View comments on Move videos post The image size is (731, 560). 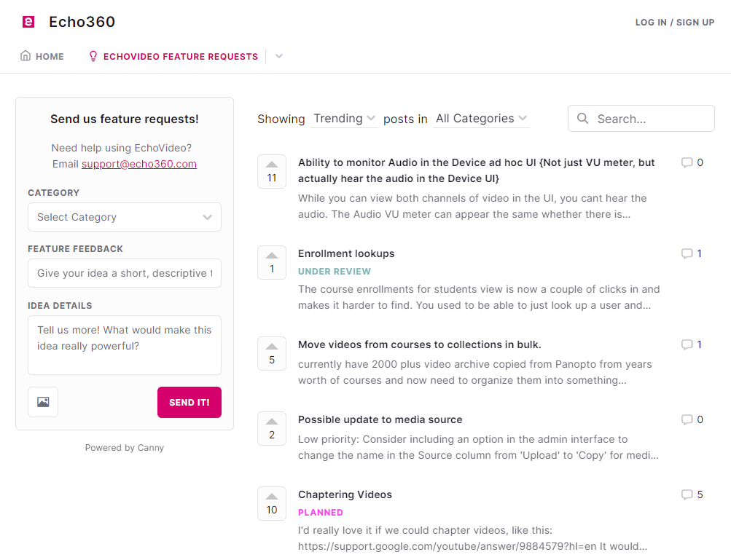click(x=692, y=344)
